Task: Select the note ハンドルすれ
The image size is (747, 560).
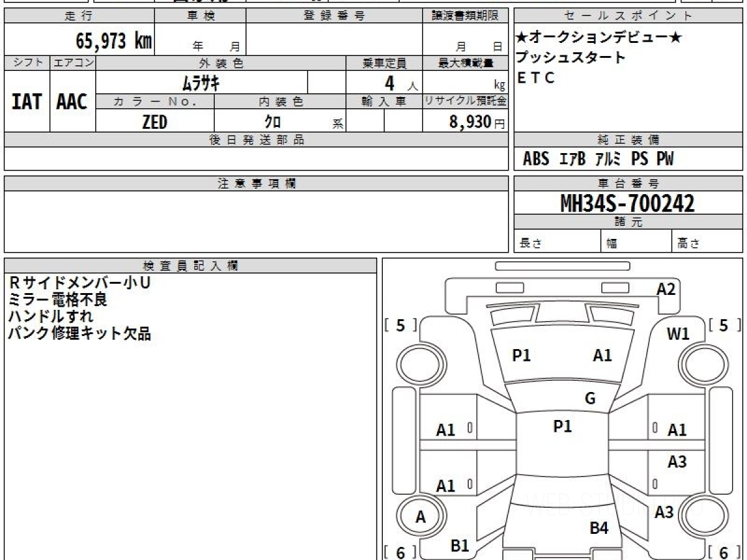Action: tap(51, 316)
